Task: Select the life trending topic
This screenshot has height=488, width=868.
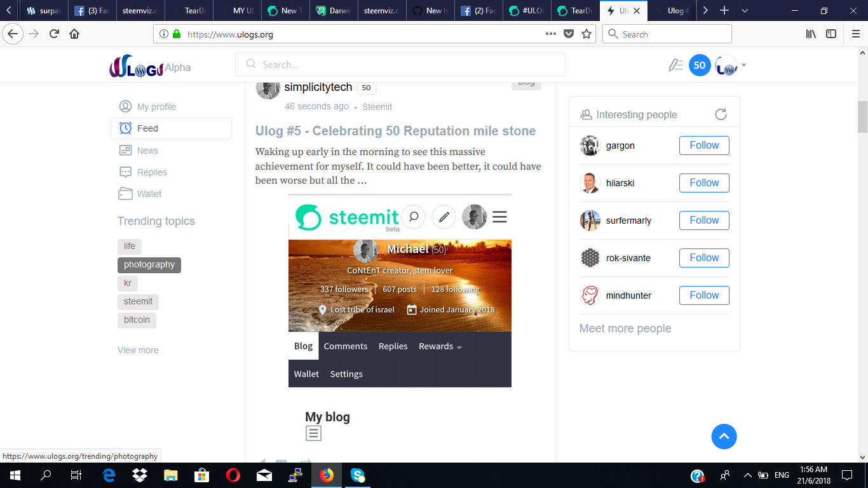Action: (130, 246)
